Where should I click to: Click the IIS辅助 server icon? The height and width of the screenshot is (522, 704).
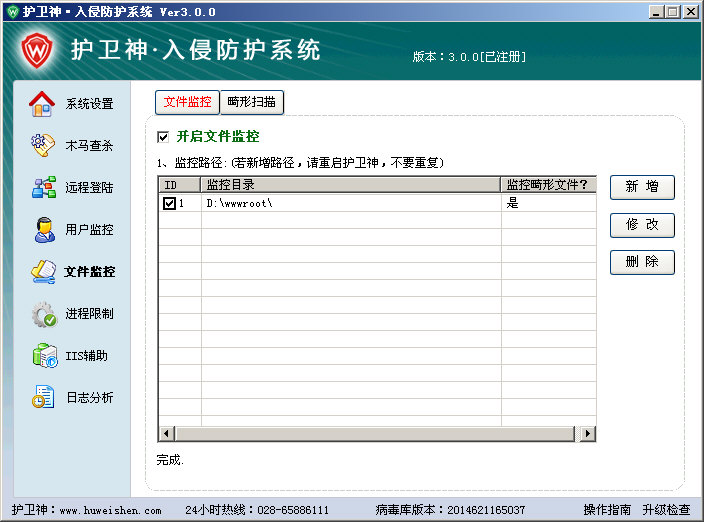[45, 355]
